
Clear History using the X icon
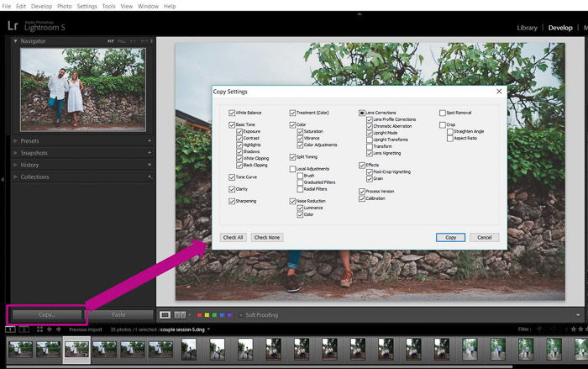150,165
